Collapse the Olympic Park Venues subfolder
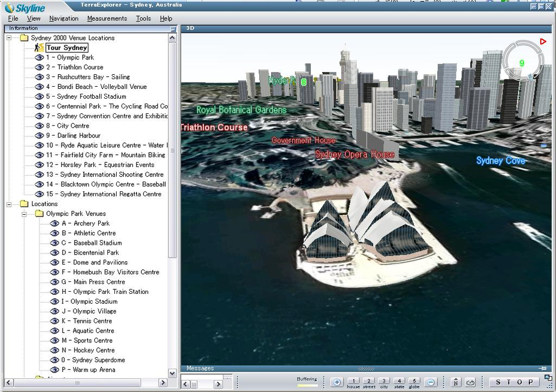556x392 pixels. click(25, 214)
